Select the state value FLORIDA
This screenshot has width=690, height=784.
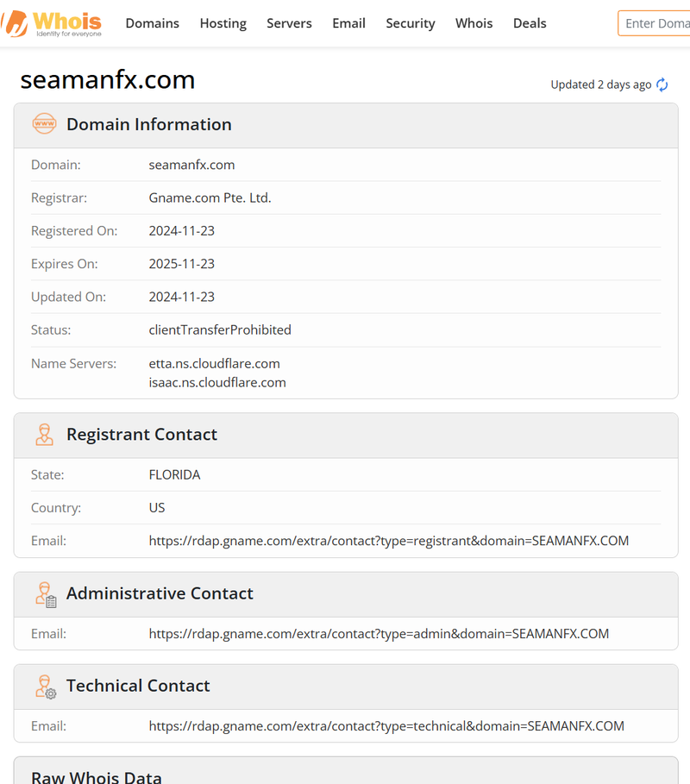point(174,475)
